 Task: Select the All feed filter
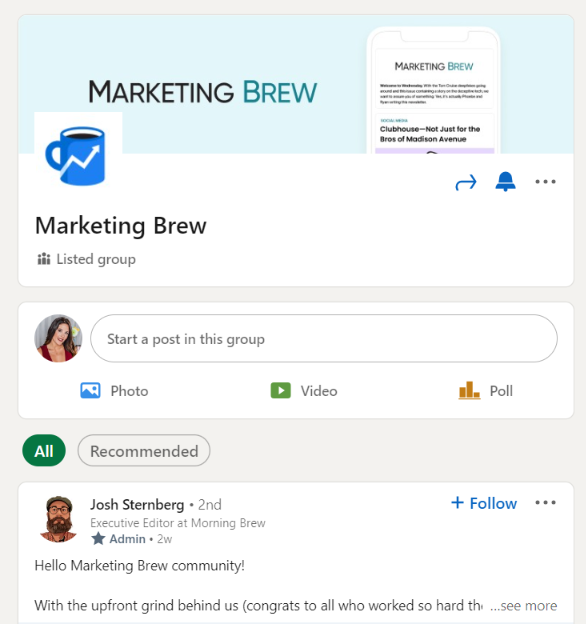44,451
